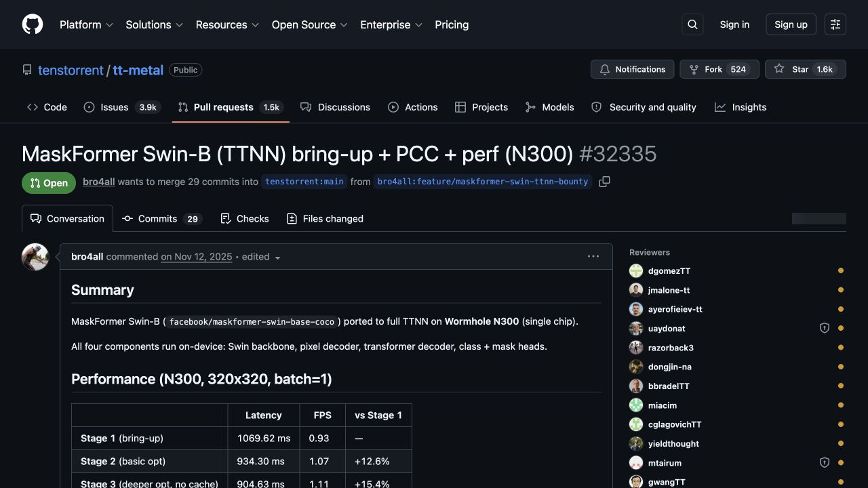Click the feature/maskformer-swin-ttnn-bounty branch link
Screen dimensions: 868x488
click(483, 182)
